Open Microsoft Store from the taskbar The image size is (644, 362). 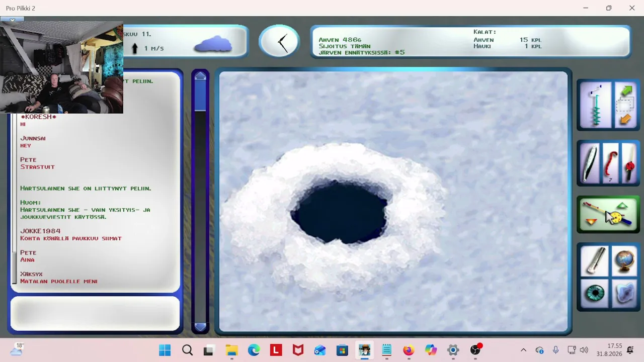click(x=342, y=350)
